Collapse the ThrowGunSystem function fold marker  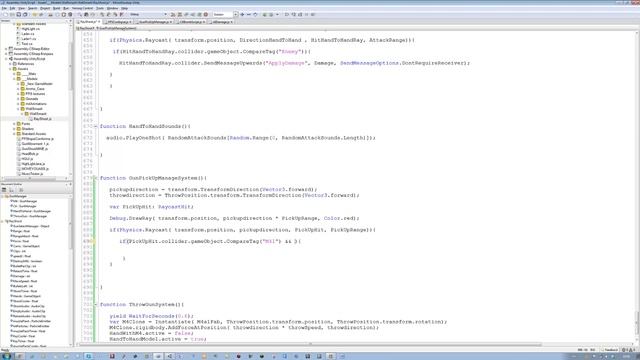(x=96, y=304)
